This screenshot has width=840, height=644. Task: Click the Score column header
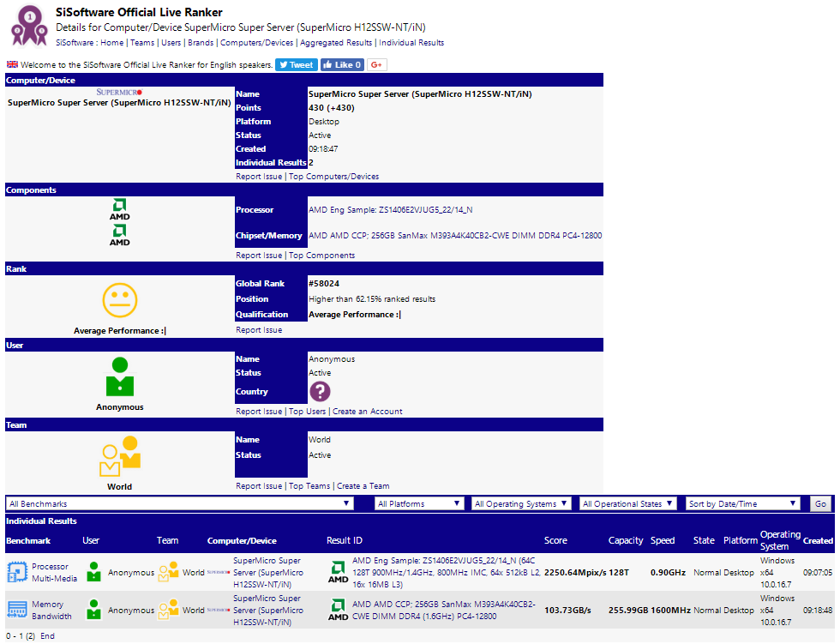(555, 540)
